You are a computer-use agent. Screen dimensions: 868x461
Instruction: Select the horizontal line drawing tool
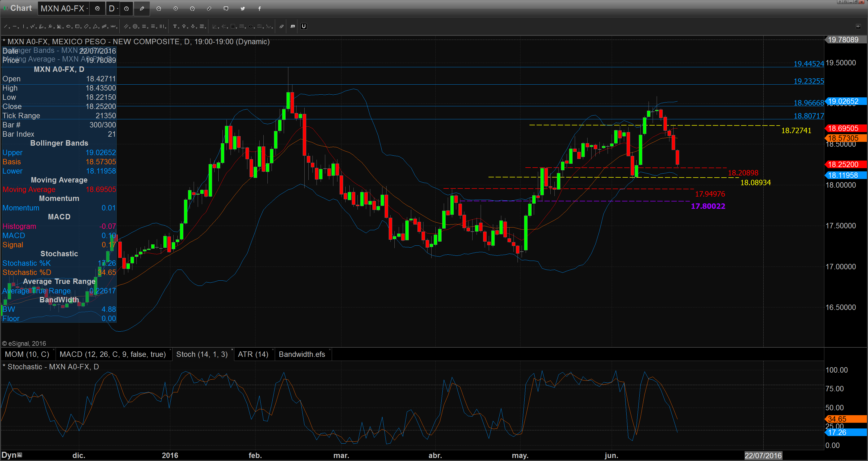pyautogui.click(x=15, y=26)
